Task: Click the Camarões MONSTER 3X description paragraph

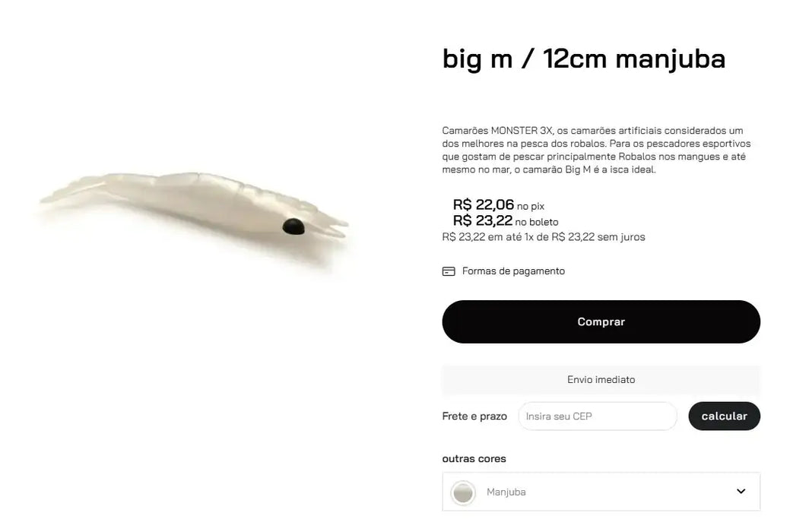Action: pyautogui.click(x=596, y=150)
